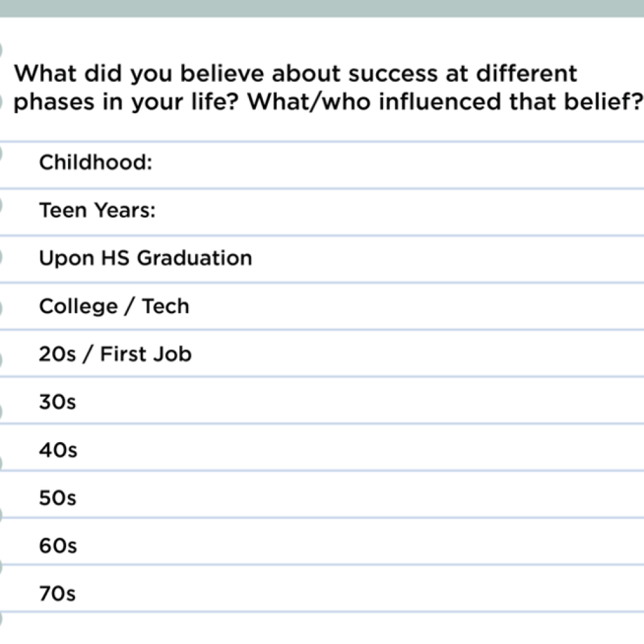
Task: Click the binder hole beside Childhood row
Action: pos(1,153)
